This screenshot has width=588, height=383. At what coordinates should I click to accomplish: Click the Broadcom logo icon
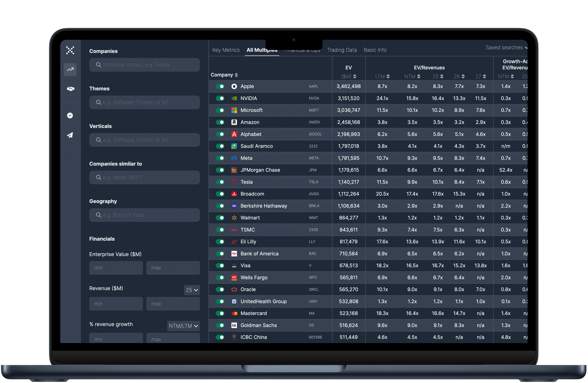pyautogui.click(x=234, y=194)
